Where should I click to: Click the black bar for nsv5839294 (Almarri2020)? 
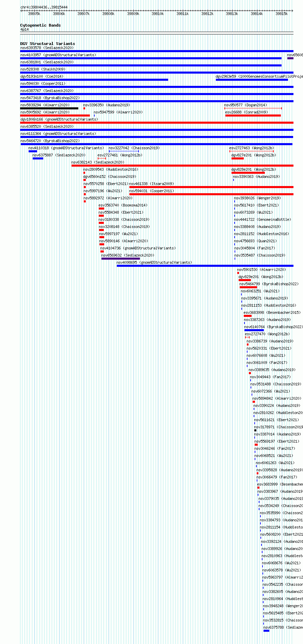click(49, 108)
